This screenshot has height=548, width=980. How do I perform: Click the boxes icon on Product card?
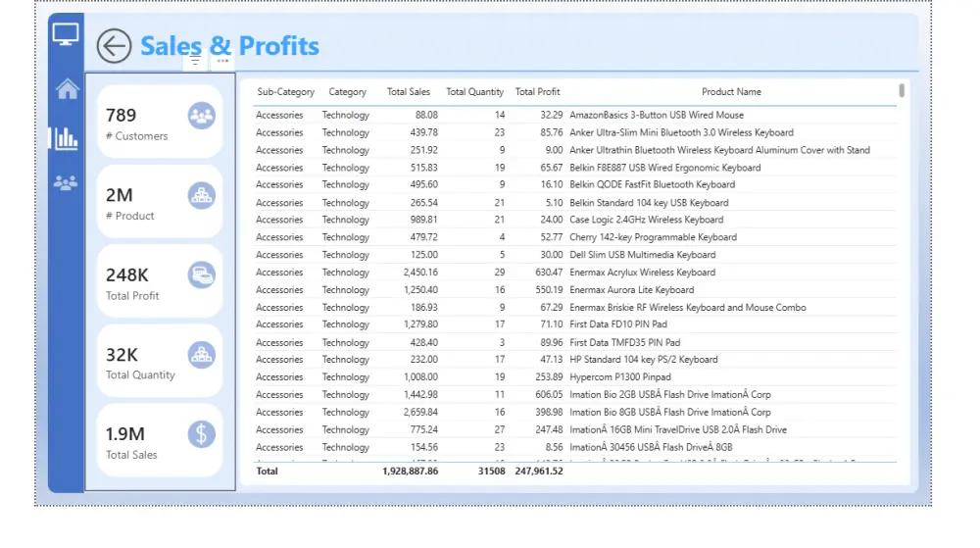click(201, 196)
